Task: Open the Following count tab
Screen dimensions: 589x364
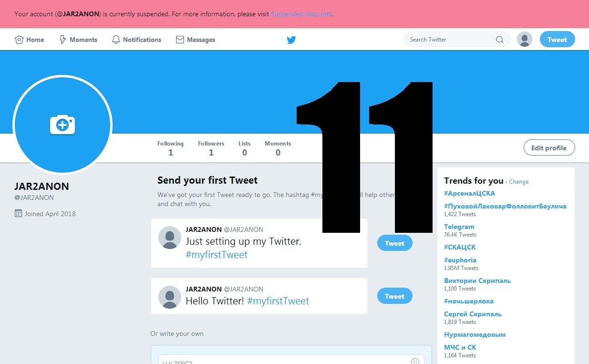Action: (170, 148)
